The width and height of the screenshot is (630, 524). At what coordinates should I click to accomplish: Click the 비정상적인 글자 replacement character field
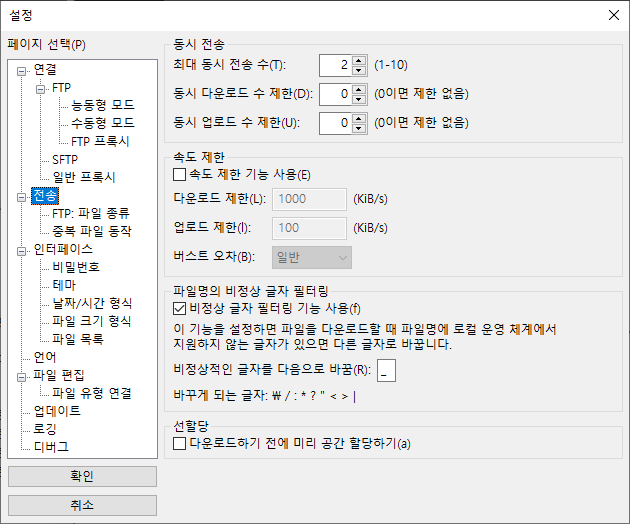[387, 370]
